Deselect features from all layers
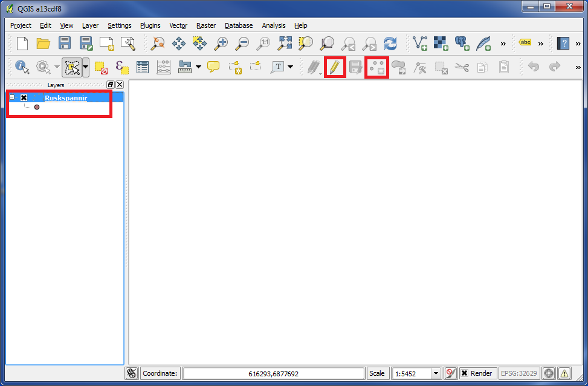 [101, 68]
